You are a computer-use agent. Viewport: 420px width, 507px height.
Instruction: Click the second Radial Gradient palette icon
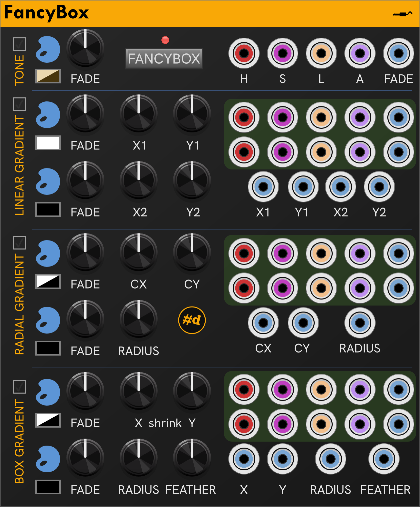pos(48,320)
